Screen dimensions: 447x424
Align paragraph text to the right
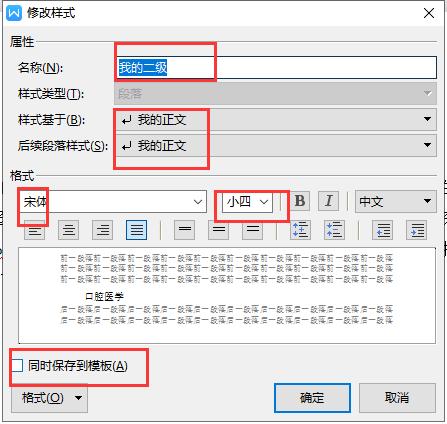[x=103, y=230]
